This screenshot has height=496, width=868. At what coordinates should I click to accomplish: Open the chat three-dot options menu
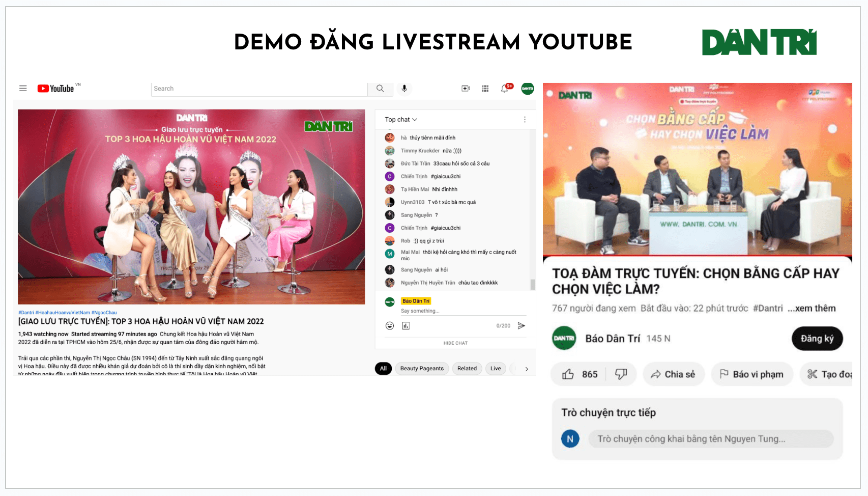(x=525, y=119)
